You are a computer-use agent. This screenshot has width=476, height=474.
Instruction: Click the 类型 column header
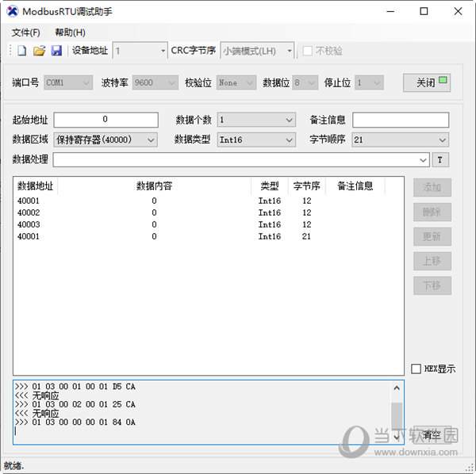(x=270, y=186)
